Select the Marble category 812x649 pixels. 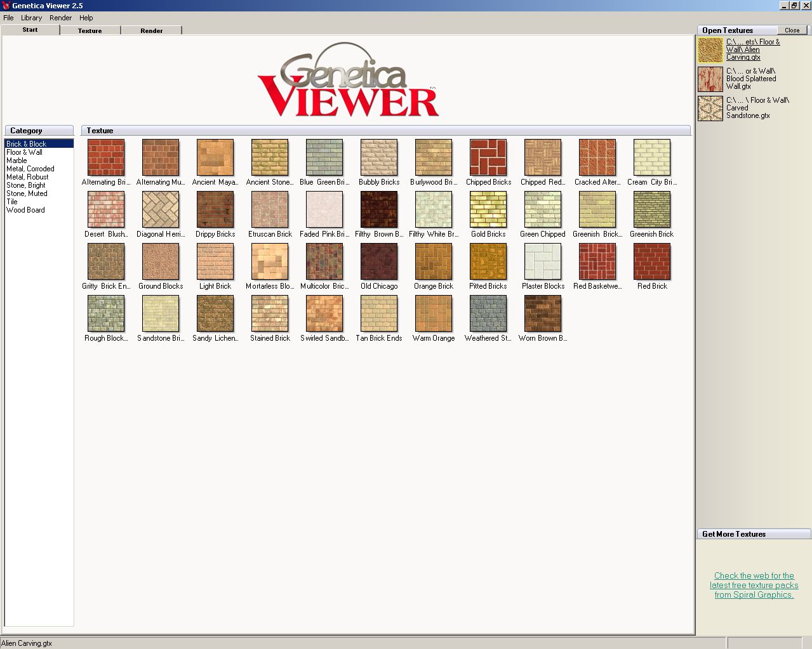pos(39,161)
